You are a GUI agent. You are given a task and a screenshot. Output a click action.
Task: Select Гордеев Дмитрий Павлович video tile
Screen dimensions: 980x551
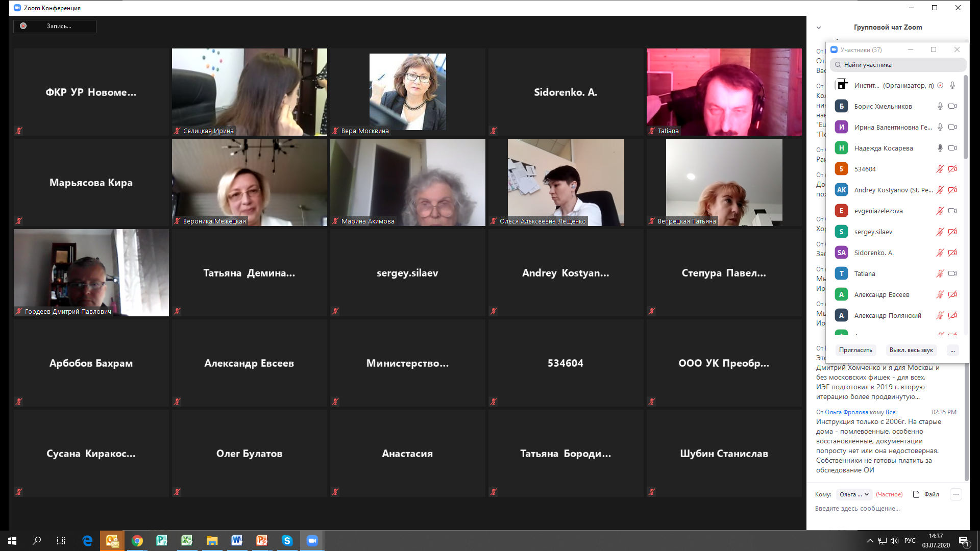pyautogui.click(x=91, y=272)
